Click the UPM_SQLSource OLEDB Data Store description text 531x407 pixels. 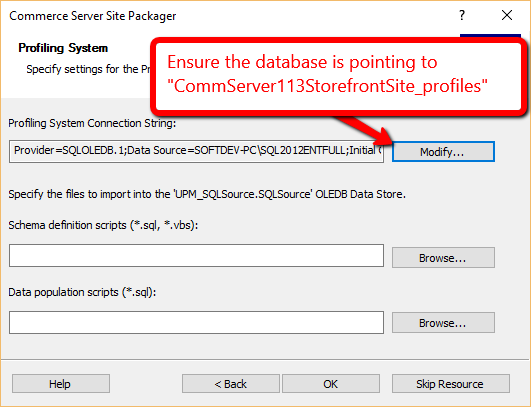pyautogui.click(x=207, y=194)
